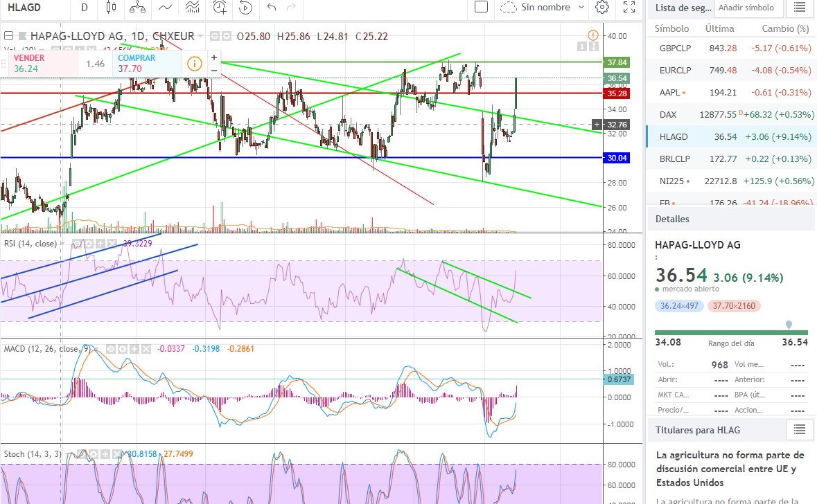Image resolution: width=817 pixels, height=504 pixels.
Task: Open the compare symbols tool
Action: click(138, 8)
